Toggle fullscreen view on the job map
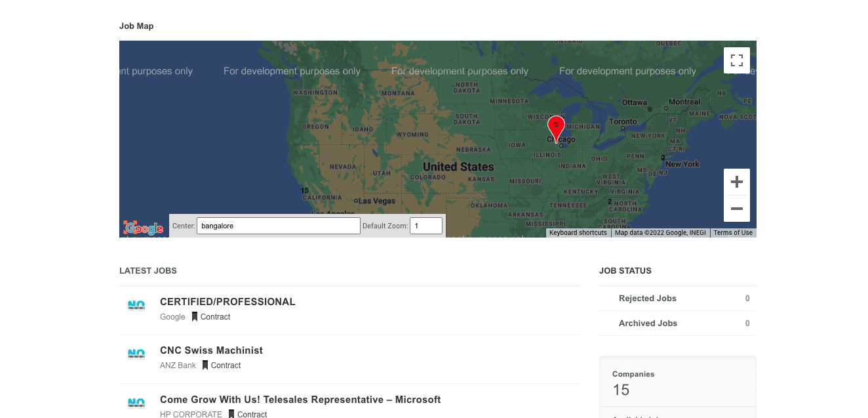This screenshot has height=418, width=868. click(736, 60)
